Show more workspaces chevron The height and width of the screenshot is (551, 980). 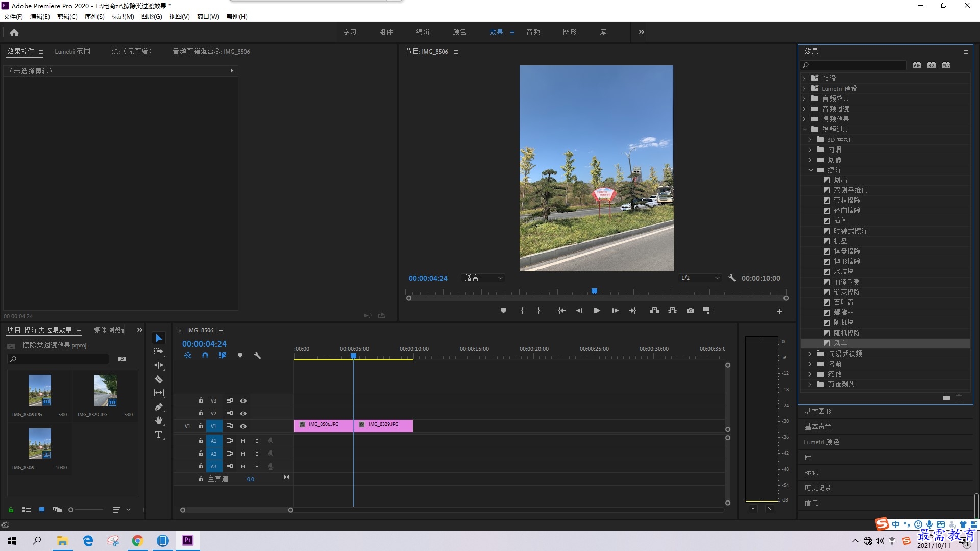[641, 32]
